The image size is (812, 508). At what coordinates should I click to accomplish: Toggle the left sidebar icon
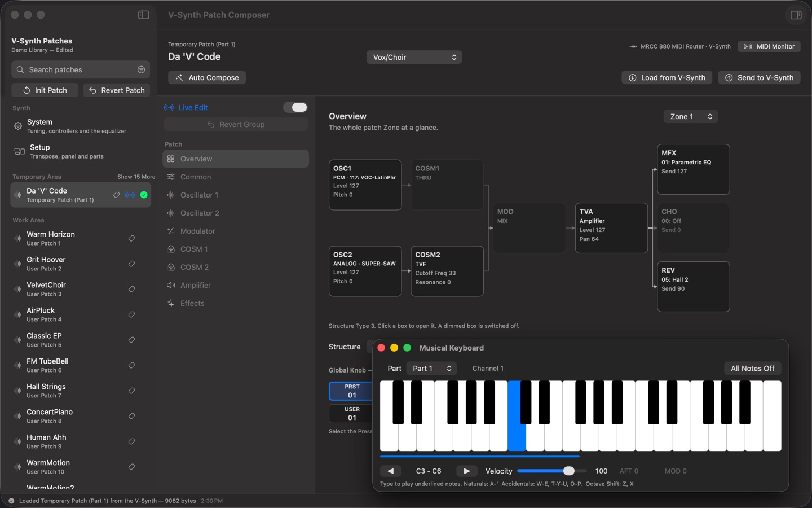(144, 15)
